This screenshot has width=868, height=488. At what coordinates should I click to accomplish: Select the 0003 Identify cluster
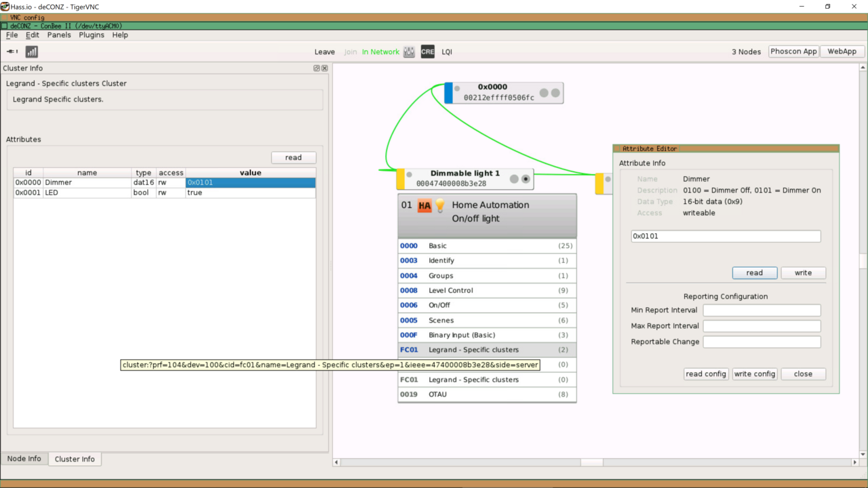coord(487,261)
